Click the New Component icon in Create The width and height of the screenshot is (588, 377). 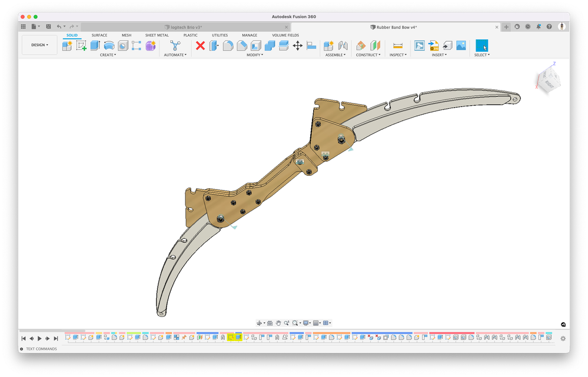pos(68,46)
